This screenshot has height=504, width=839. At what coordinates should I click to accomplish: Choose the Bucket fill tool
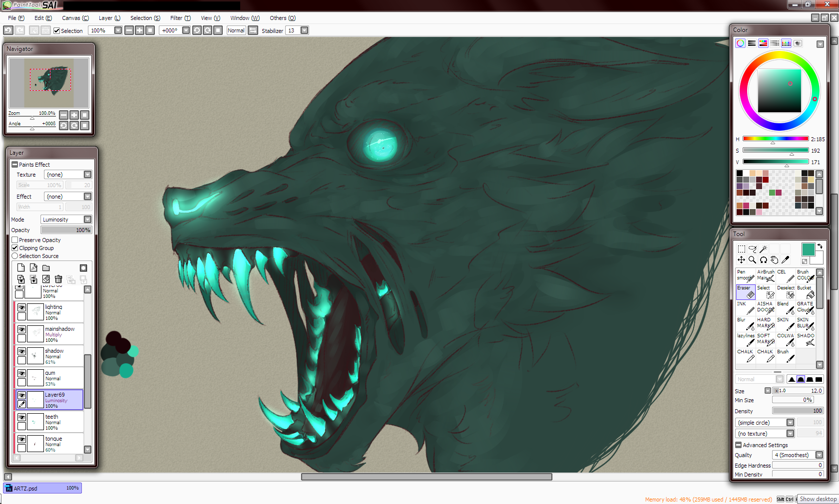point(805,292)
